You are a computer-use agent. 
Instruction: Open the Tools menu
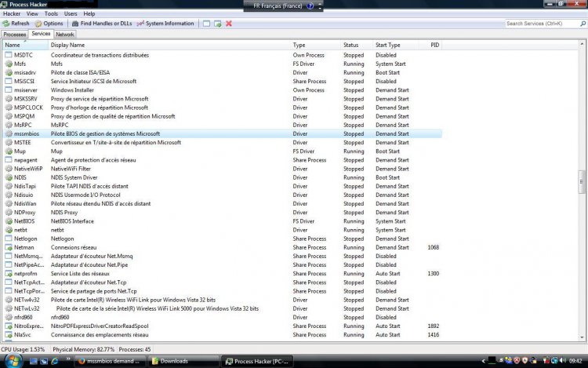coord(51,14)
